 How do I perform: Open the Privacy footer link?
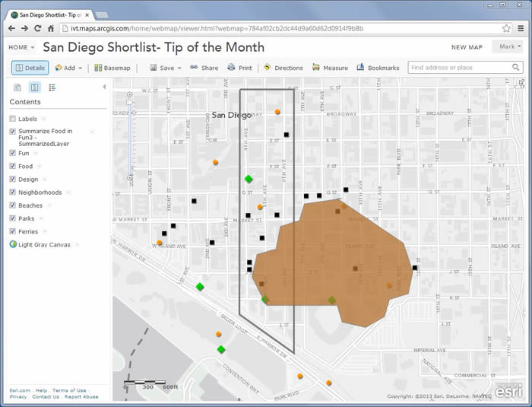tap(18, 396)
